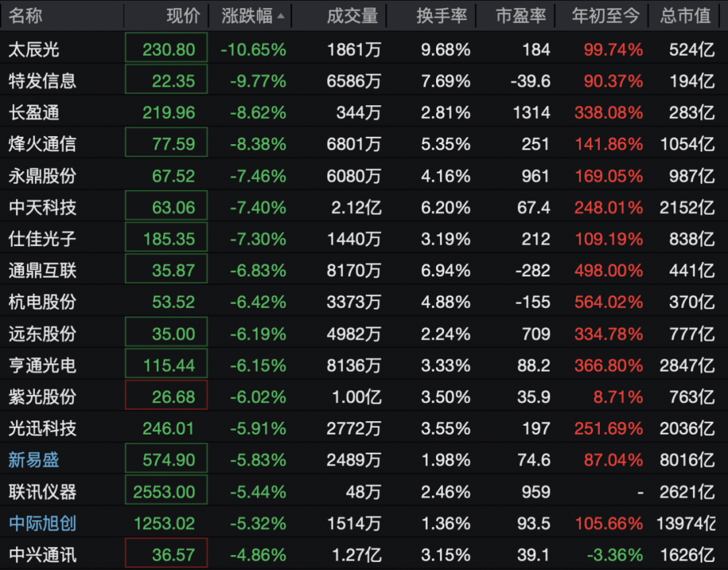Click the 1.27亿 volume value

[x=357, y=555]
